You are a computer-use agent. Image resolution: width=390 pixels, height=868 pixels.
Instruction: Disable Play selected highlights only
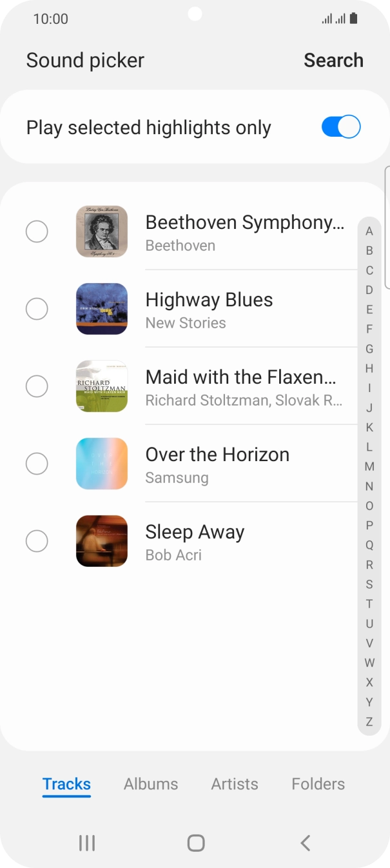tap(340, 126)
